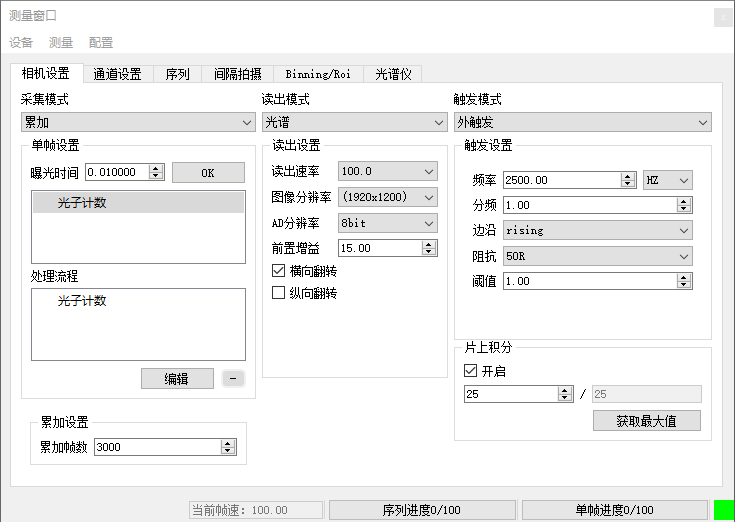
Task: Adjust 频率 value spinner arrows
Action: [628, 180]
